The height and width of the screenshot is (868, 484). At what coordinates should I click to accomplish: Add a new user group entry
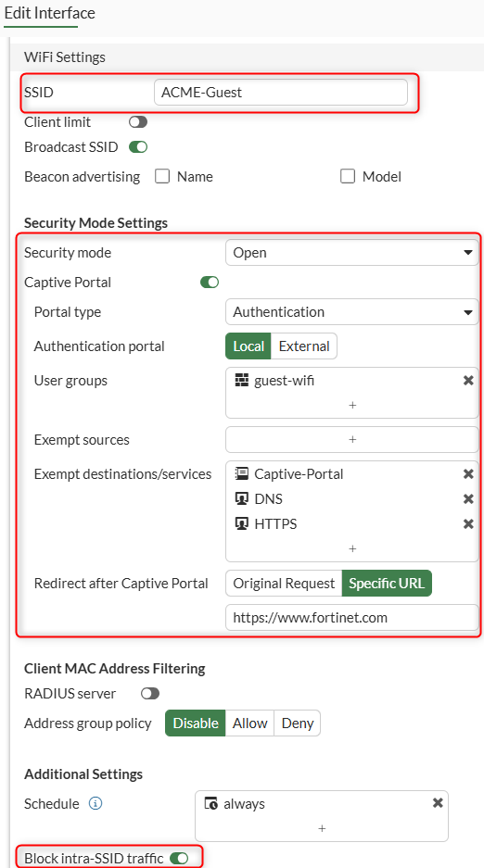click(352, 405)
